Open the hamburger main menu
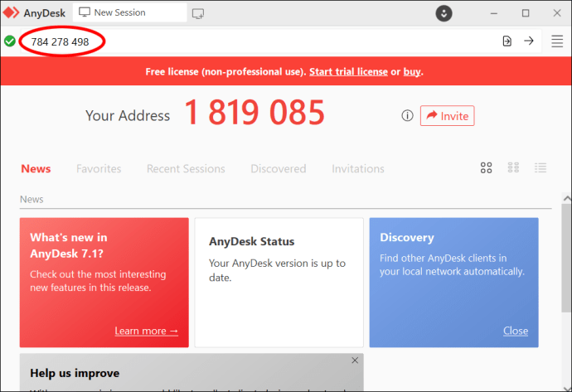572x392 pixels. (x=557, y=41)
